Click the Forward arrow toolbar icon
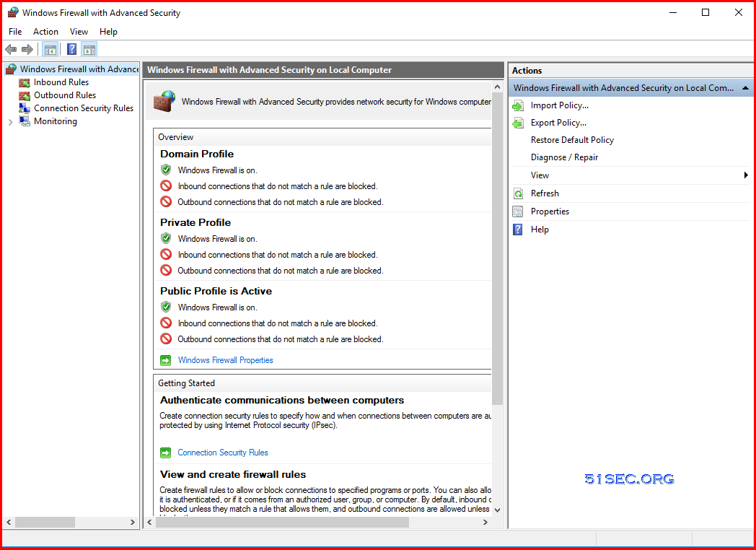The height and width of the screenshot is (550, 756). [x=27, y=49]
